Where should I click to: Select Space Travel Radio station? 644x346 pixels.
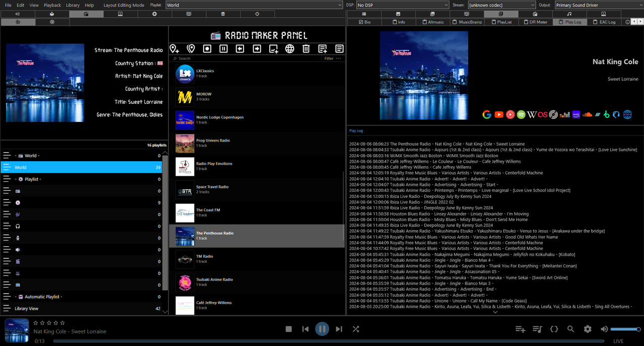tap(257, 190)
